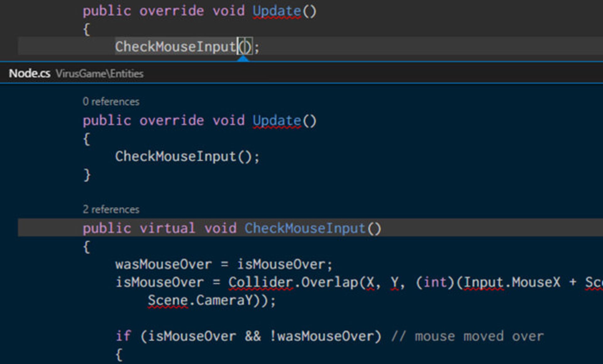Place cursor on CheckMouseInput call in top editor
The image size is (603, 364).
click(176, 47)
